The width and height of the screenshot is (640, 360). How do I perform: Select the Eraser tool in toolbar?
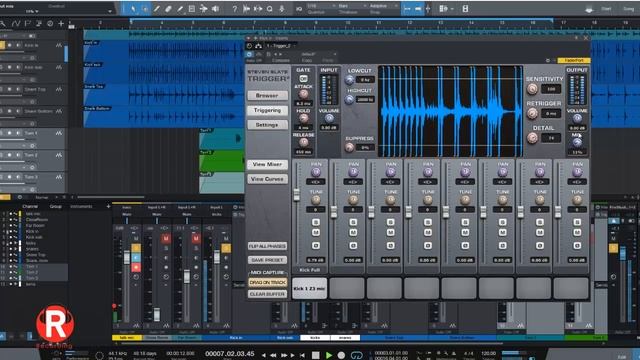tap(168, 9)
